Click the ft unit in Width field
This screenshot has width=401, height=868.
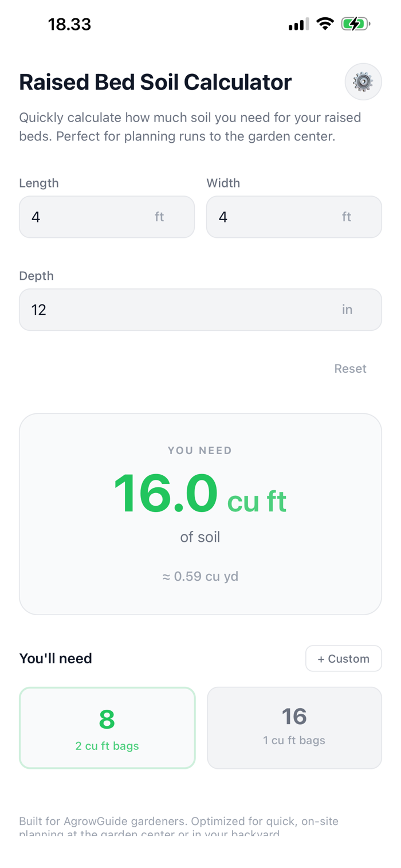point(347,217)
